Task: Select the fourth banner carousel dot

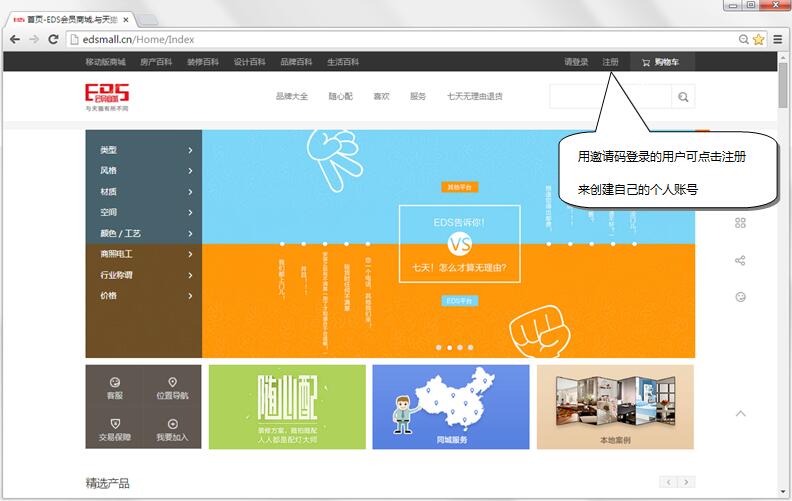Action: click(470, 347)
